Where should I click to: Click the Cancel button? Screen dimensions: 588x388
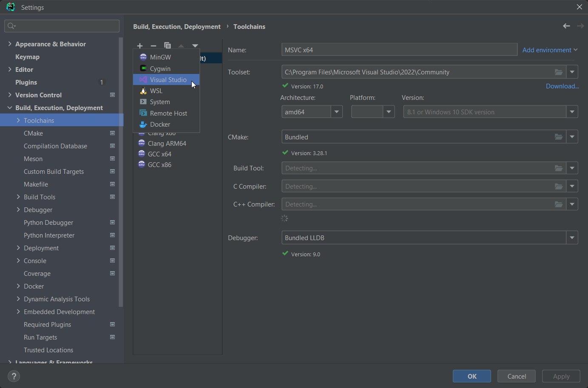coord(517,376)
